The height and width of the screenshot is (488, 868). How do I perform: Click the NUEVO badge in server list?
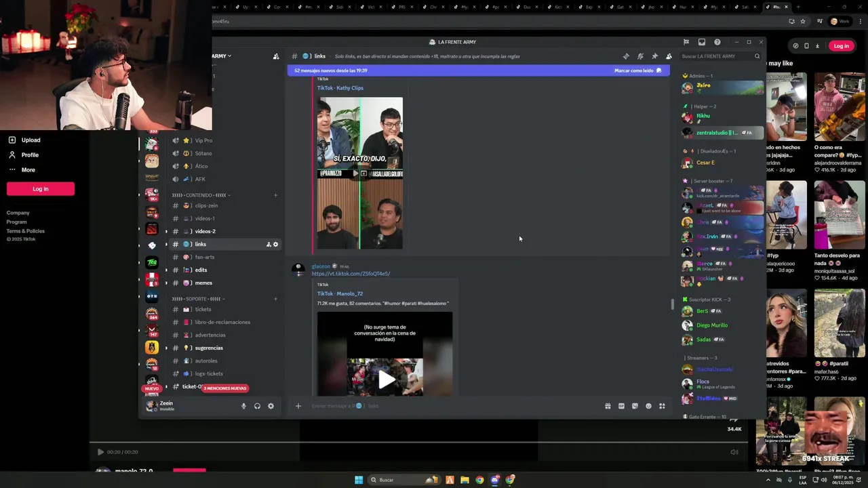coord(152,389)
